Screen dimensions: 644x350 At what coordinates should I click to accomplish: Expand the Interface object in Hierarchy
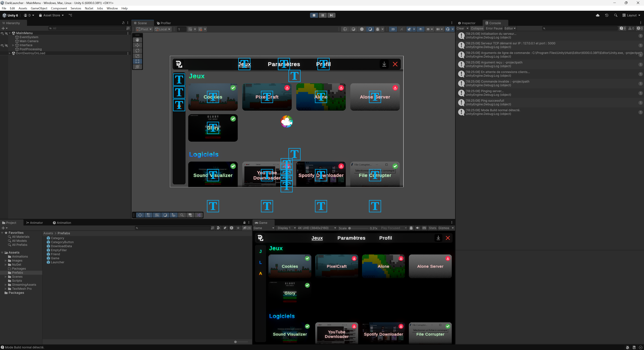[13, 45]
